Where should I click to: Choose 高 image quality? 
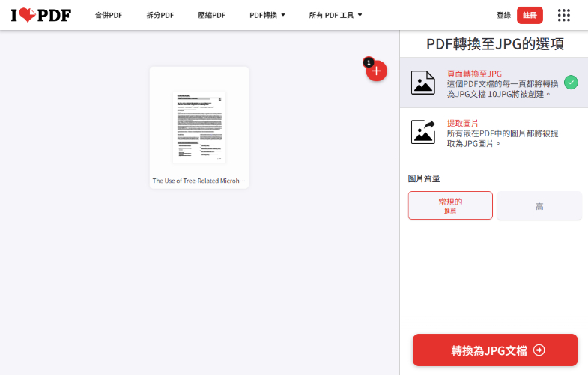[539, 205]
